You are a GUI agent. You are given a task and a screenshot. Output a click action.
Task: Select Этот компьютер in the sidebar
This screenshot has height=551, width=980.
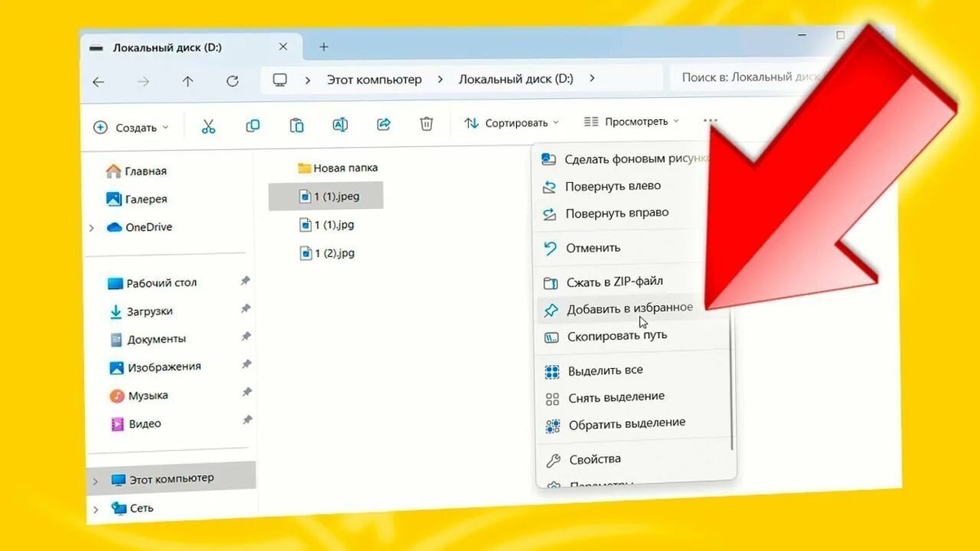coord(171,477)
